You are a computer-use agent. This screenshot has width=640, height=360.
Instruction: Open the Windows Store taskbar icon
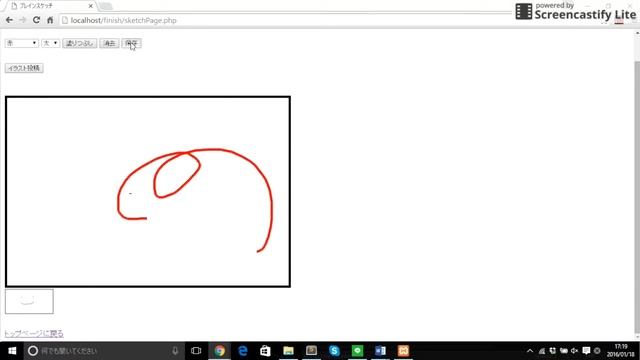pyautogui.click(x=265, y=351)
